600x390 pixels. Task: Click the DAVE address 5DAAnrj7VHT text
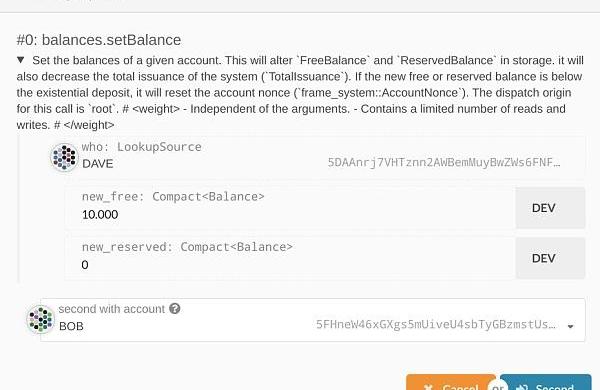coord(444,162)
